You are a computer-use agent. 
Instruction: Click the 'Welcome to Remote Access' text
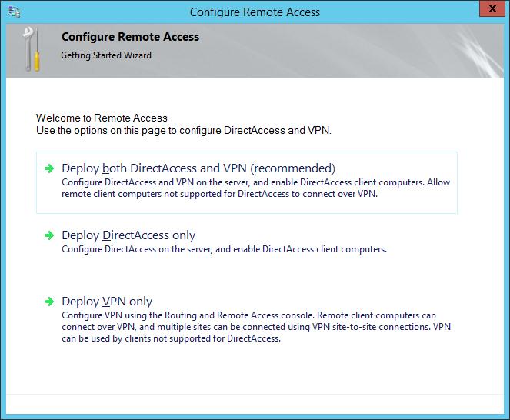[102, 118]
